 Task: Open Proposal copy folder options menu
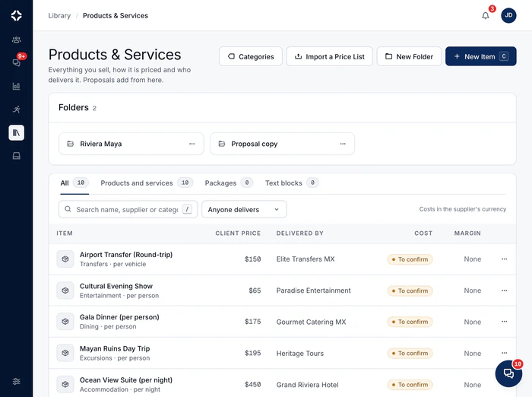click(343, 144)
